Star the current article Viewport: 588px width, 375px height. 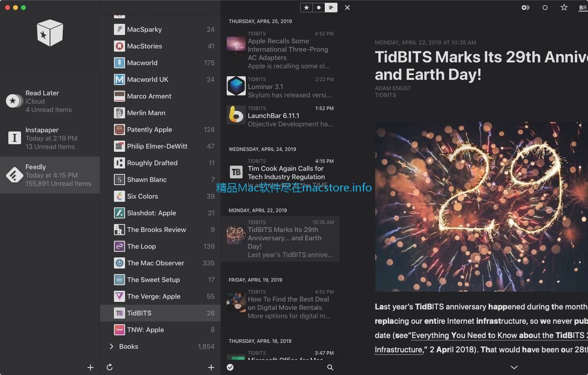click(564, 8)
